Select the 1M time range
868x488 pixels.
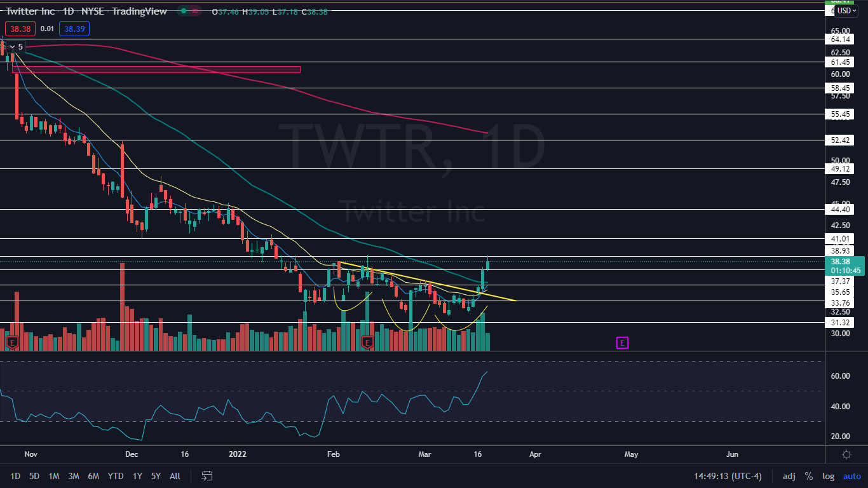[54, 476]
